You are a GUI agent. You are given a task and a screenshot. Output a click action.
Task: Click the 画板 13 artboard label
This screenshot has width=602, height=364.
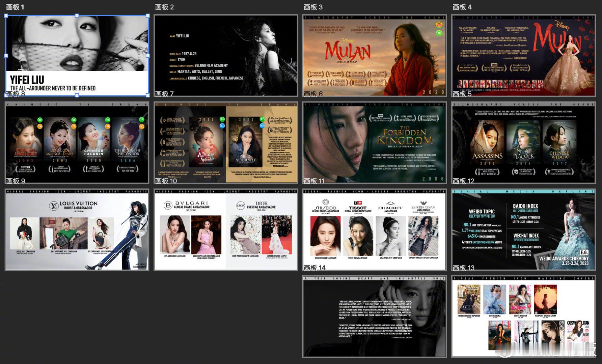[464, 268]
